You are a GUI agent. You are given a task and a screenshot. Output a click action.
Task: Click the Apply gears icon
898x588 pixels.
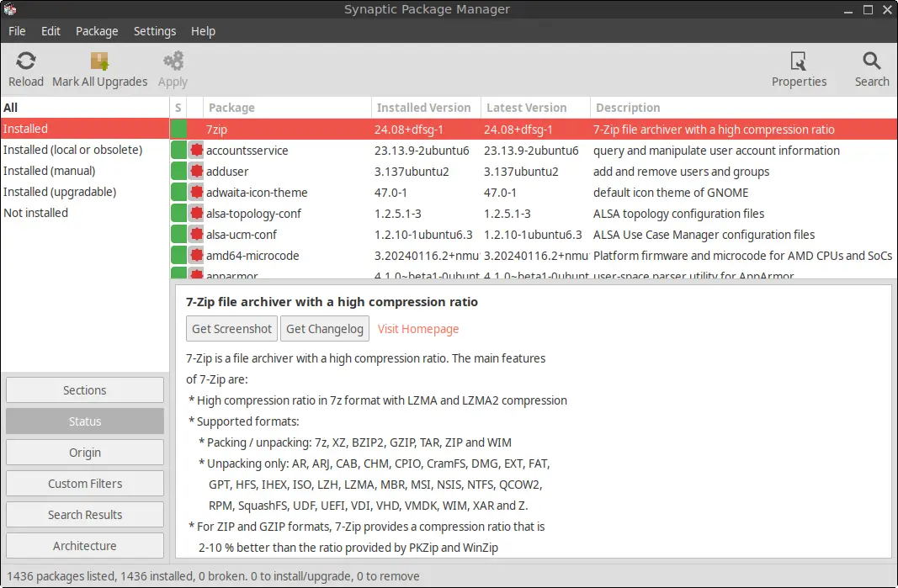click(x=173, y=61)
